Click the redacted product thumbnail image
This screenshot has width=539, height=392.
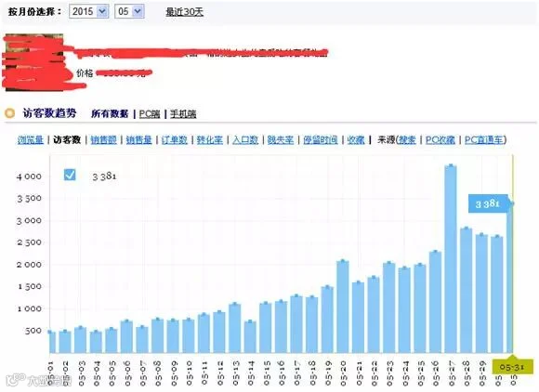[x=33, y=62]
